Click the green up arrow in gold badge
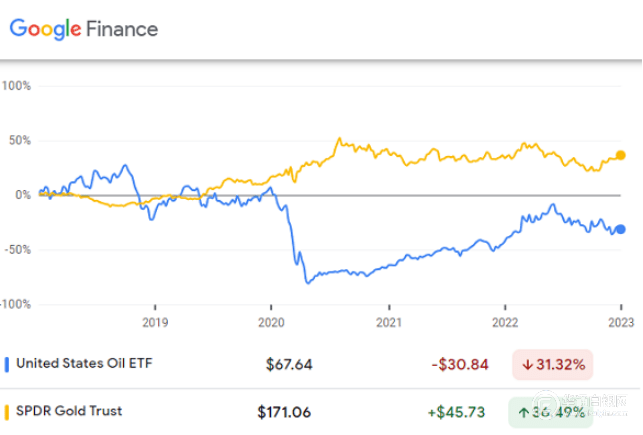643x435 pixels. pyautogui.click(x=527, y=411)
